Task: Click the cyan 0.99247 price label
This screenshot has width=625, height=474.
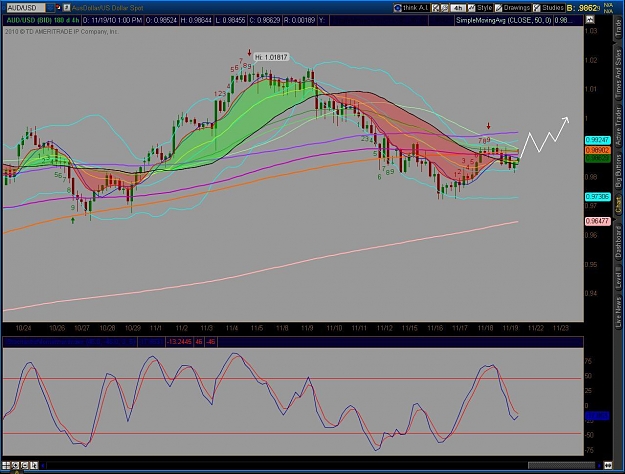Action: coord(597,140)
